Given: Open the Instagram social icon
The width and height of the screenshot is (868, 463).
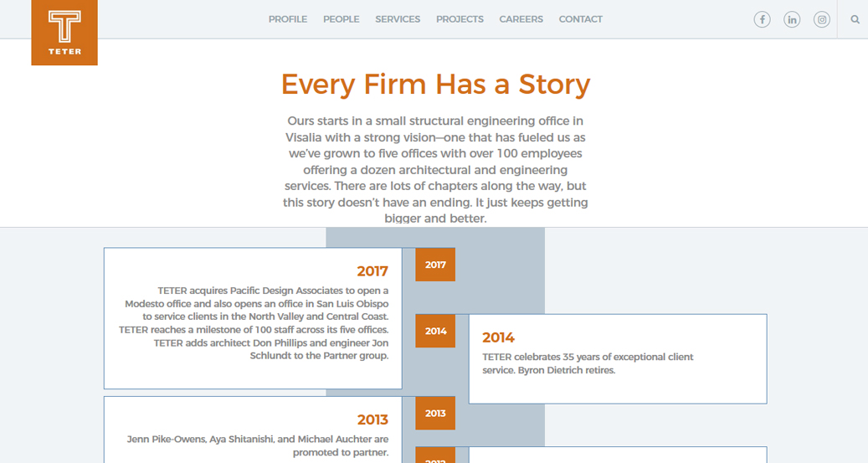Looking at the screenshot, I should pyautogui.click(x=822, y=19).
